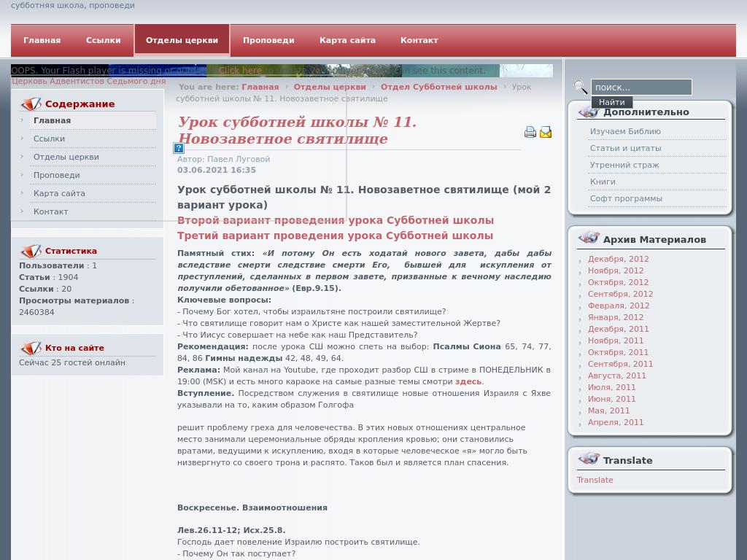Click inside the поиск search input field
Image resolution: width=747 pixels, height=560 pixels.
(x=640, y=87)
